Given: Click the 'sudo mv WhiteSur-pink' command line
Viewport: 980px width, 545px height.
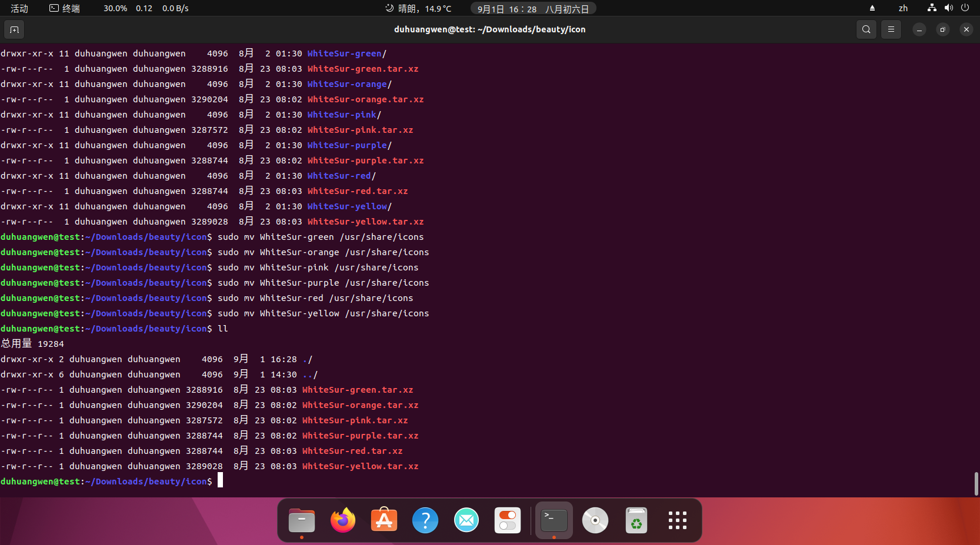Looking at the screenshot, I should pos(318,268).
